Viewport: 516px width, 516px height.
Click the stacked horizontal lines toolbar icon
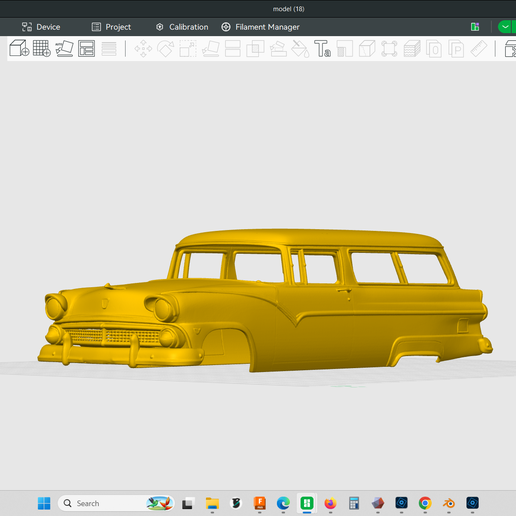(x=109, y=49)
